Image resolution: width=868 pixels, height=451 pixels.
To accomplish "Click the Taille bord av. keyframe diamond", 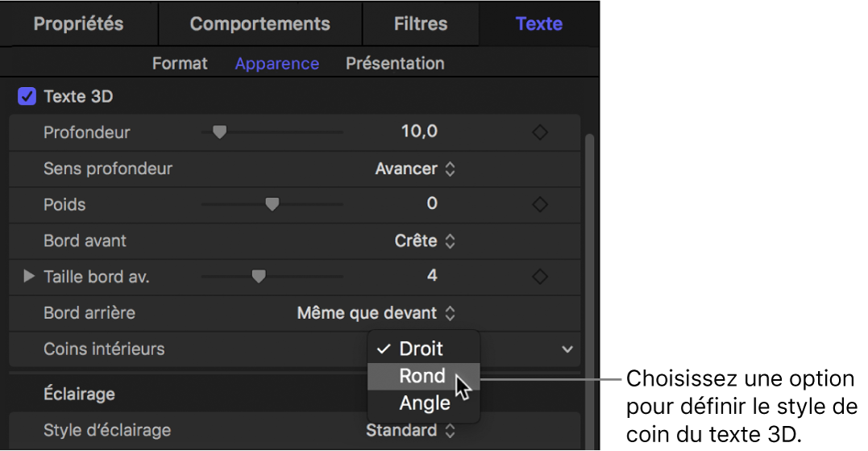I will tap(540, 277).
